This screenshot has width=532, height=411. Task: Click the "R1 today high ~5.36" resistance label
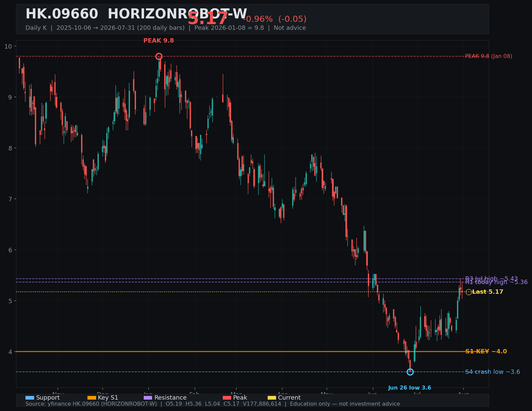tap(496, 282)
